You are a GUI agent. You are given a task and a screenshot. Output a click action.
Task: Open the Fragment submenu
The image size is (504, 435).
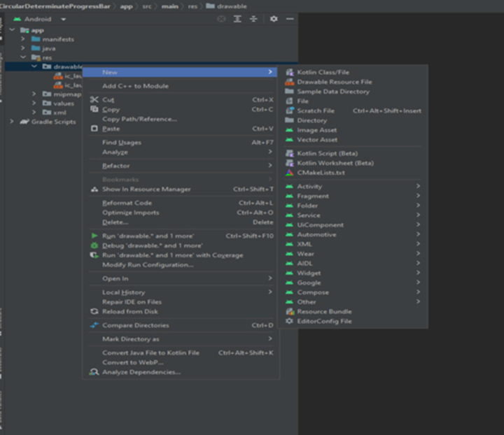point(353,196)
